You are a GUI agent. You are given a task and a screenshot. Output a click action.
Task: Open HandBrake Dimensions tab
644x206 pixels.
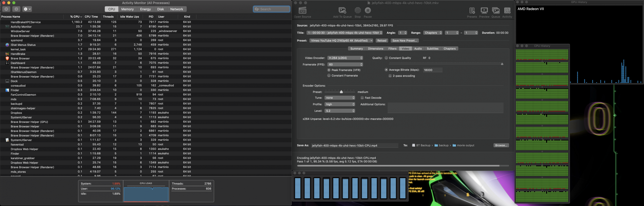[375, 49]
